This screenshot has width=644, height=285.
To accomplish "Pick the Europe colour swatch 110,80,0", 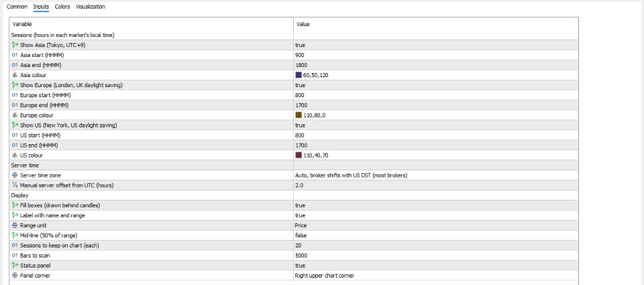I will [299, 115].
